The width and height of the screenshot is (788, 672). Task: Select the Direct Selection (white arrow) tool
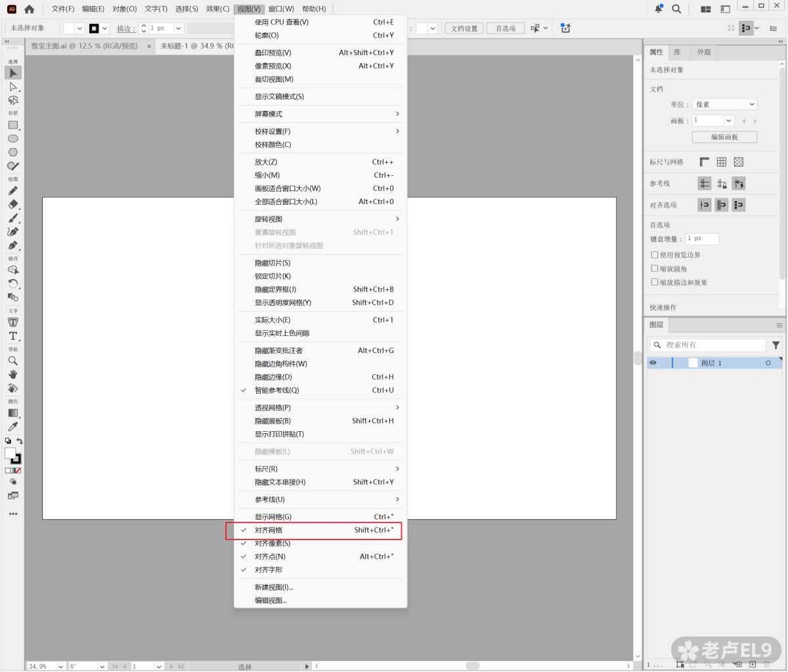pyautogui.click(x=13, y=87)
